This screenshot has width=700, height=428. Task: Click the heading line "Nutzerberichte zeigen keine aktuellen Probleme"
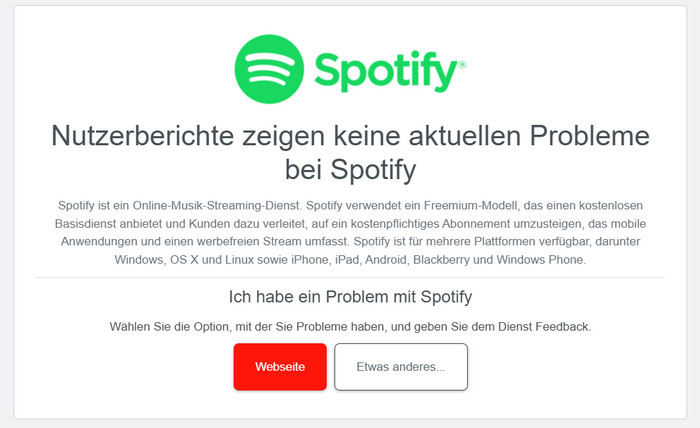350,135
